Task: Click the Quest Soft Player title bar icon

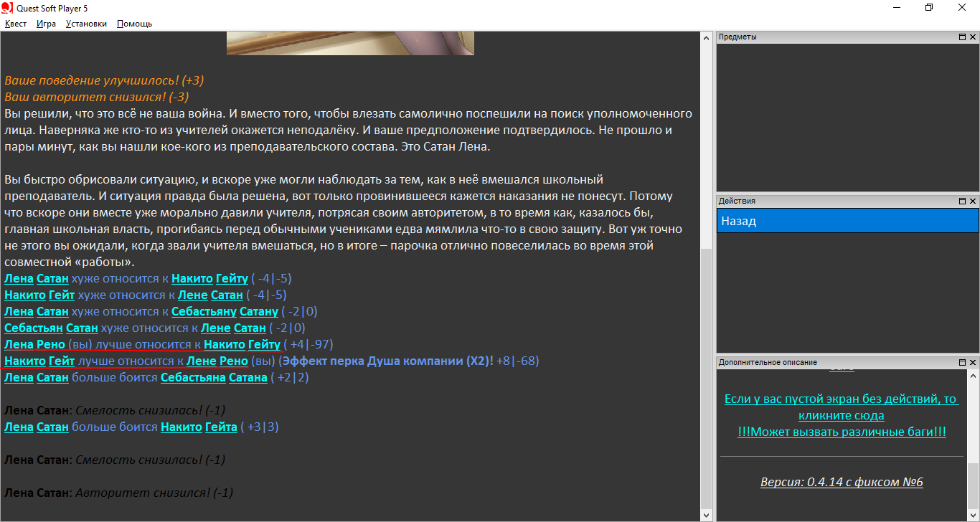Action: [x=8, y=8]
